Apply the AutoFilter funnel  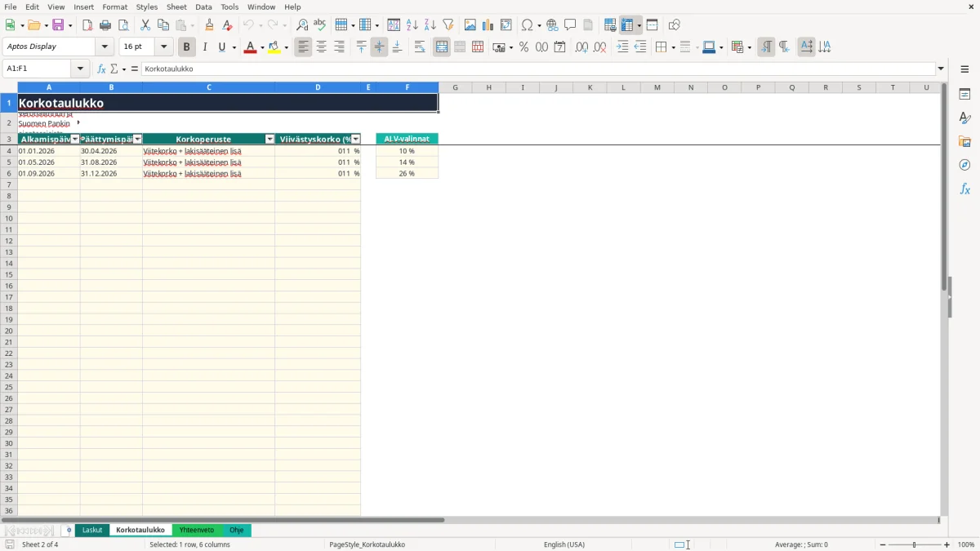coord(448,25)
